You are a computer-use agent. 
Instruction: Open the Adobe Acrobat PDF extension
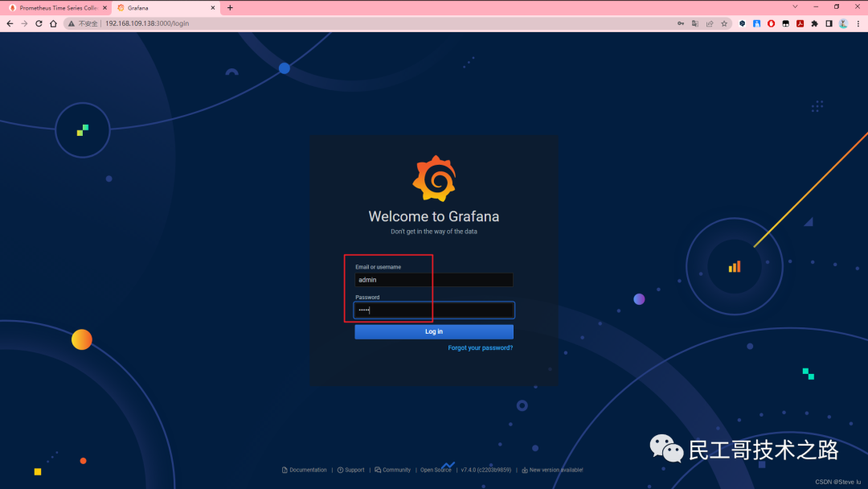pos(800,23)
